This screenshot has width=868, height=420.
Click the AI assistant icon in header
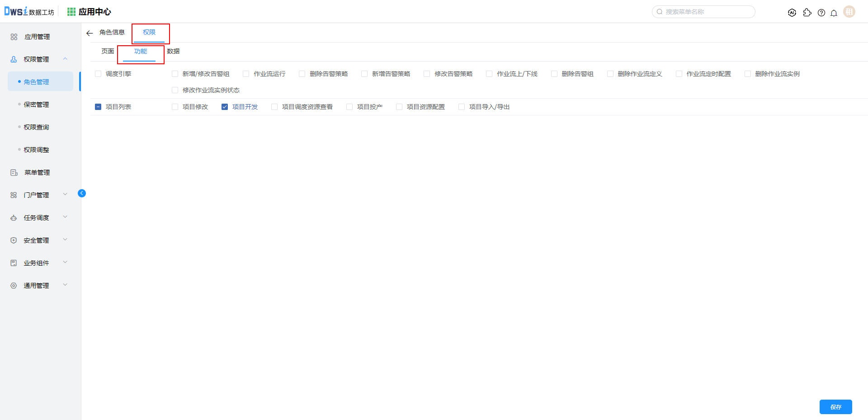coord(792,13)
